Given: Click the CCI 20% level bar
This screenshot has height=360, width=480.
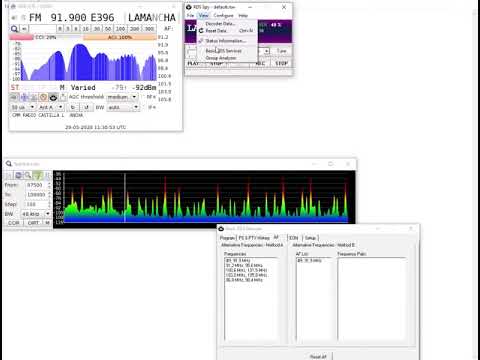Looking at the screenshot, I should pyautogui.click(x=46, y=37).
